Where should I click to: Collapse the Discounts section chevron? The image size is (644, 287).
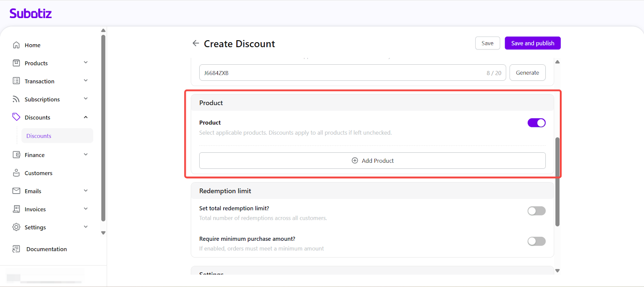86,117
